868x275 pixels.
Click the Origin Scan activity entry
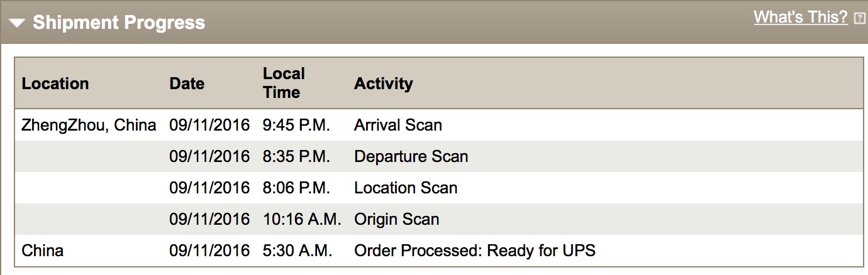396,220
